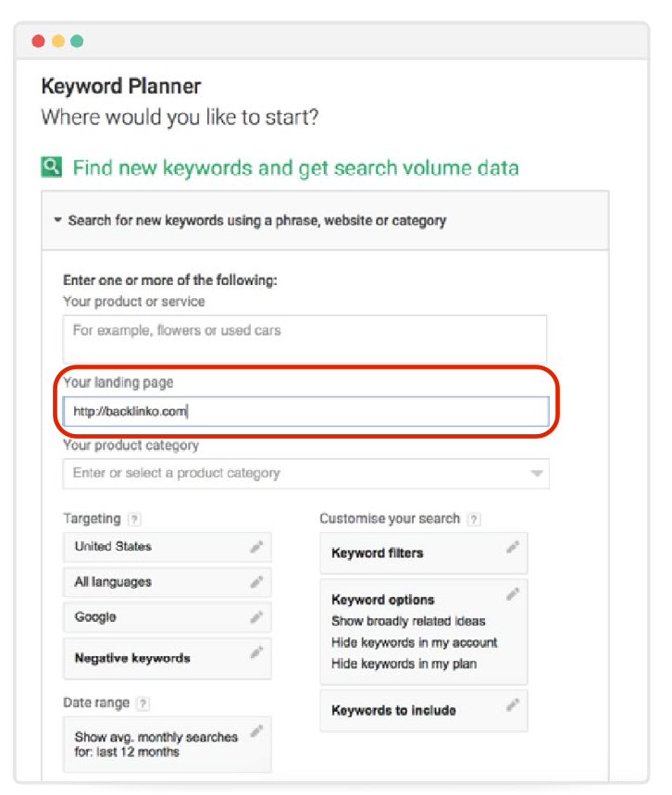Edit the United States location targeting pencil
672x795 pixels.
pyautogui.click(x=256, y=547)
